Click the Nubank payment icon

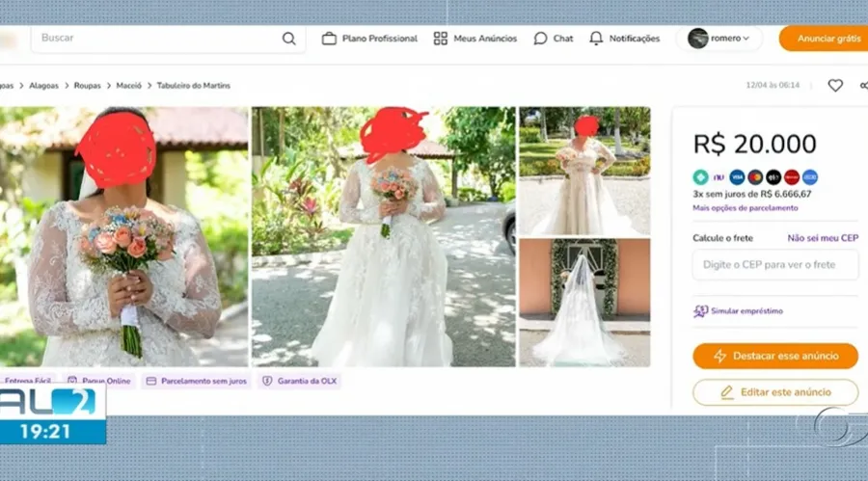coord(719,177)
